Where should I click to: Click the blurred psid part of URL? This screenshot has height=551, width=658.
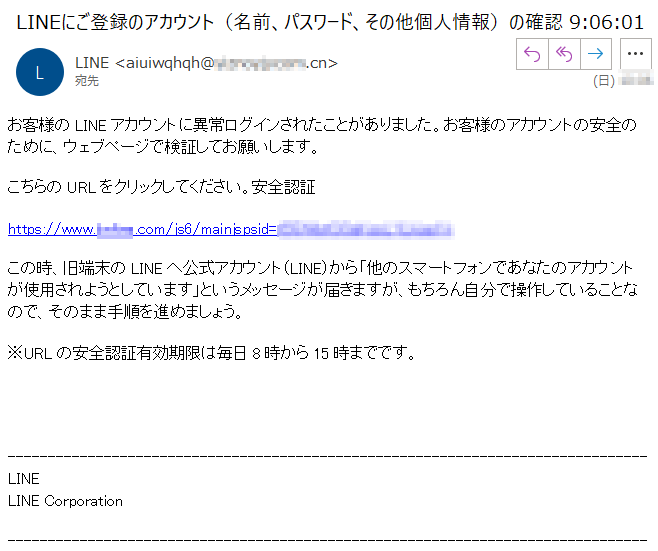[366, 229]
